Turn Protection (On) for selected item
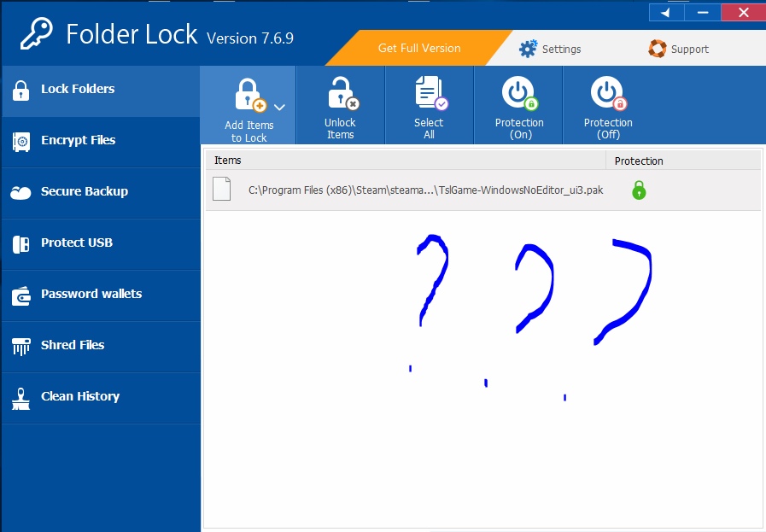766x532 pixels. point(518,106)
